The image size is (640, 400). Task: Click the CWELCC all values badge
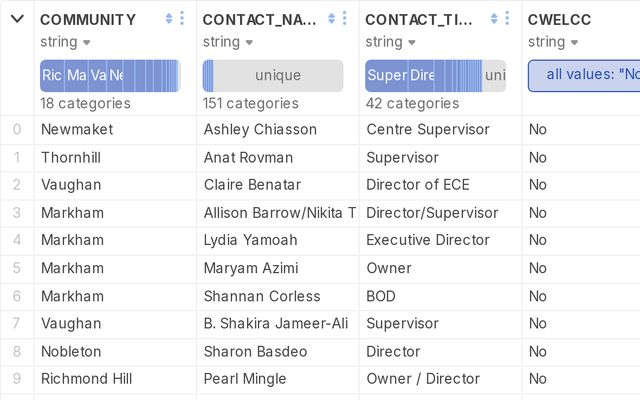pos(585,76)
